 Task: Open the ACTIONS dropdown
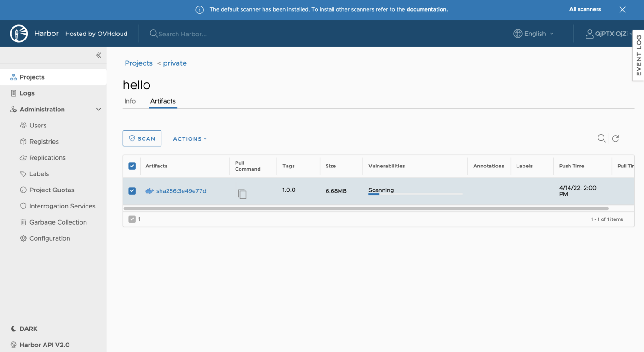click(x=190, y=138)
